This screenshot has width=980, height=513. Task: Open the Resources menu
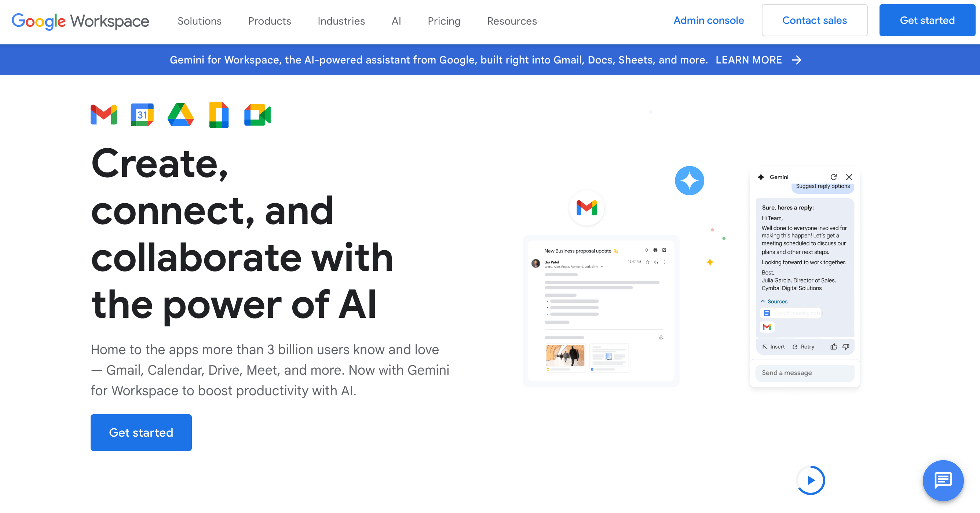click(x=512, y=21)
